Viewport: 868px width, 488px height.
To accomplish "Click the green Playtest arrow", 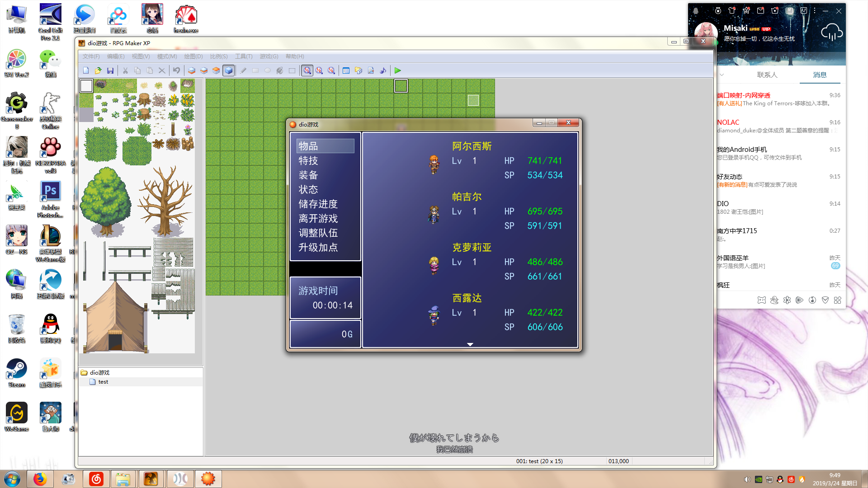I will click(x=398, y=70).
